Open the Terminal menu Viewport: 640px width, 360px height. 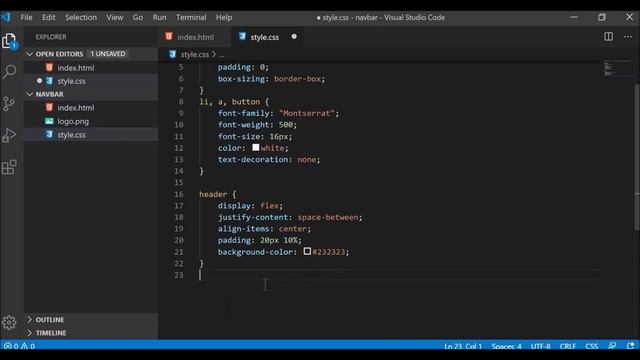tap(191, 17)
